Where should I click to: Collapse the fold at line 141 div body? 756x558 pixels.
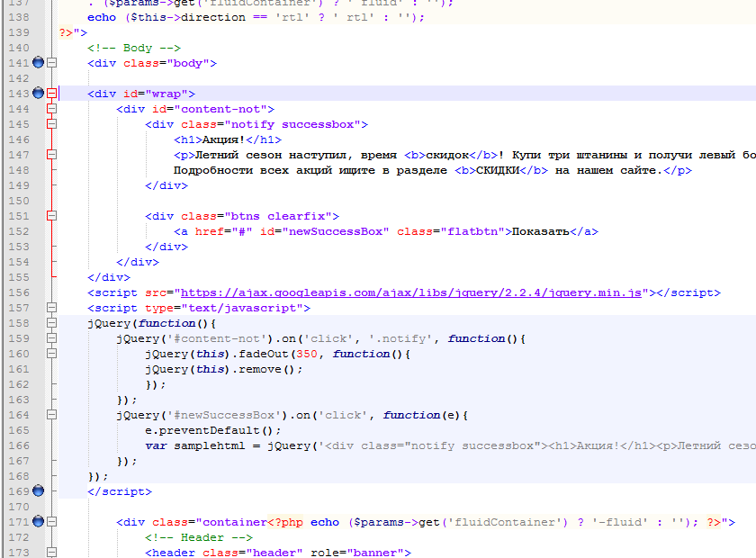click(51, 63)
